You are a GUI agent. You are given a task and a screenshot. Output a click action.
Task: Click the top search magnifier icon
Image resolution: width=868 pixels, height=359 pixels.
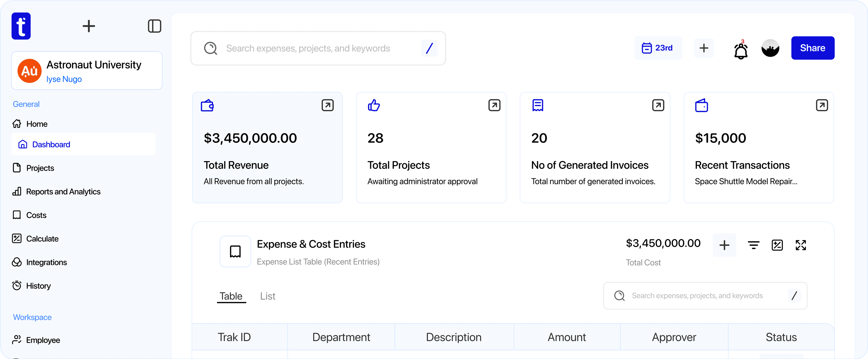pyautogui.click(x=211, y=48)
